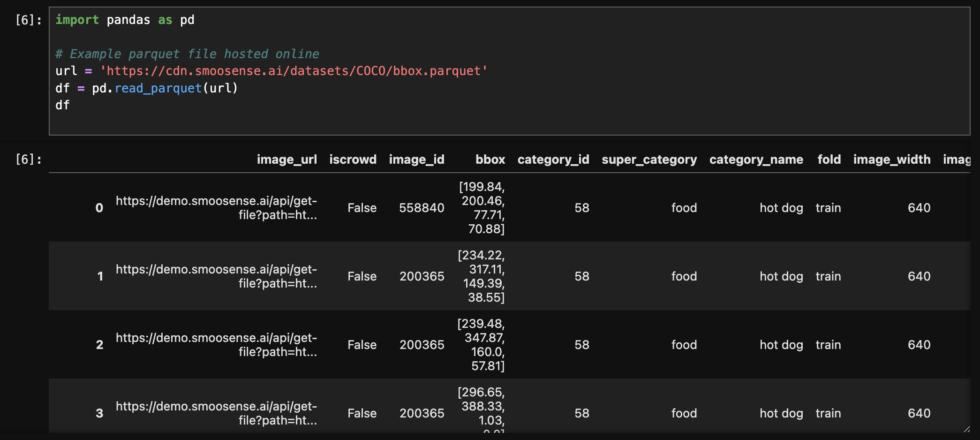Click the output resize handle in the corner
This screenshot has width=980, height=440.
tap(966, 429)
